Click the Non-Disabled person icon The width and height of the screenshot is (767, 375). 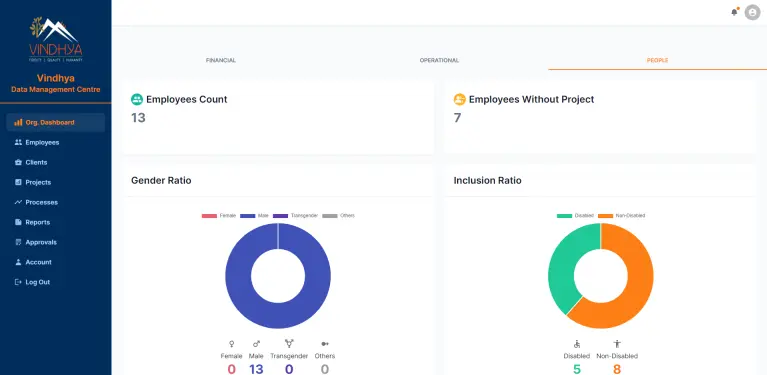[617, 344]
